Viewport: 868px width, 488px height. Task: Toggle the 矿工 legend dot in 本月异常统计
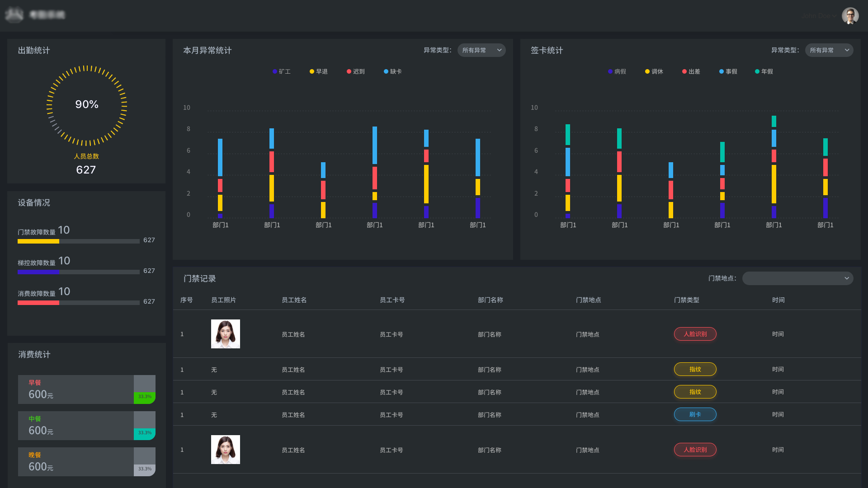(275, 71)
